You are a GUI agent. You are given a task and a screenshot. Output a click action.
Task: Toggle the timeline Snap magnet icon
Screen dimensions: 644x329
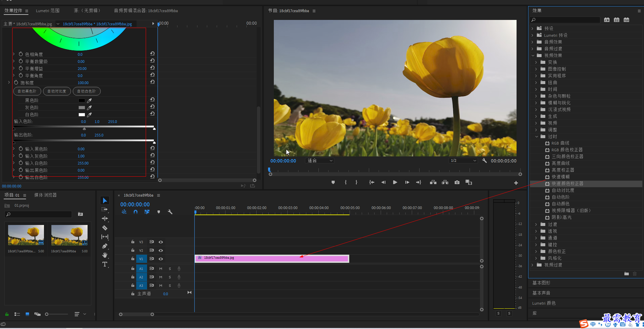pyautogui.click(x=136, y=212)
